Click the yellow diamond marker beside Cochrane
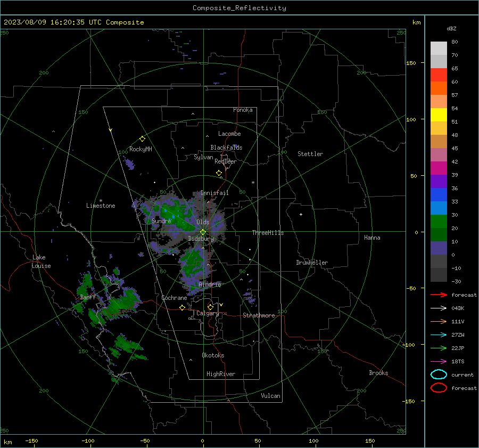479x448 pixels. coord(182,307)
